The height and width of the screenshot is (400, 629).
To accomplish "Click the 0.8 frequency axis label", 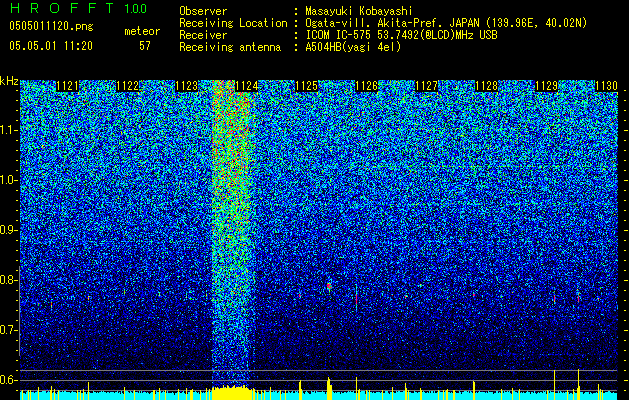I will click(x=8, y=280).
